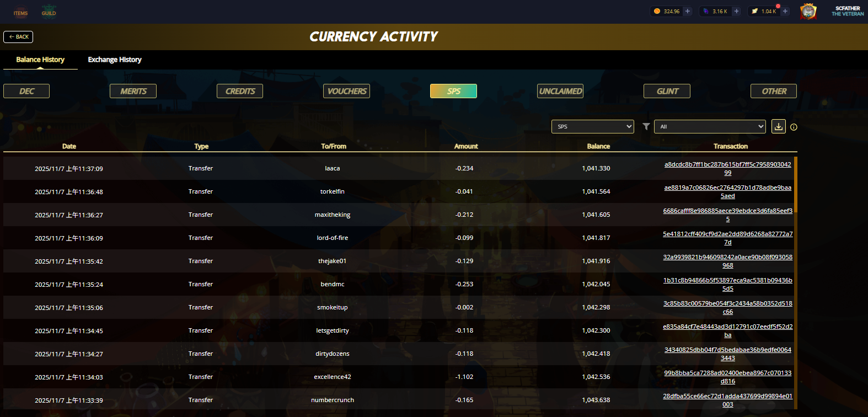Click recipient name bendmc
The image size is (868, 417).
click(x=333, y=284)
